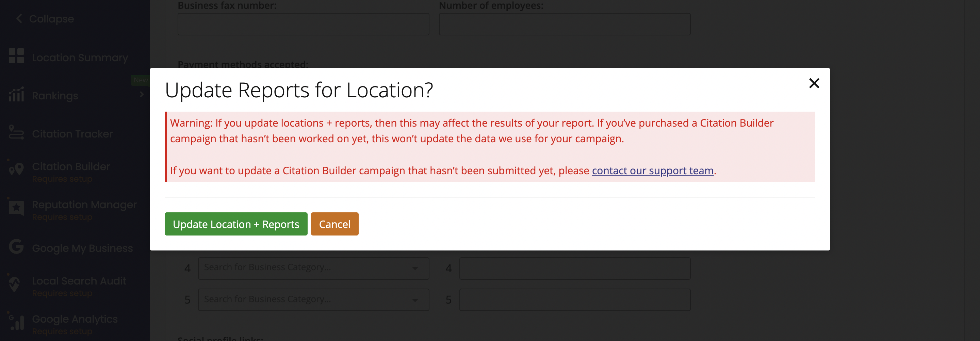Close the Update Reports dialog with X
This screenshot has width=980, height=341.
pyautogui.click(x=814, y=83)
